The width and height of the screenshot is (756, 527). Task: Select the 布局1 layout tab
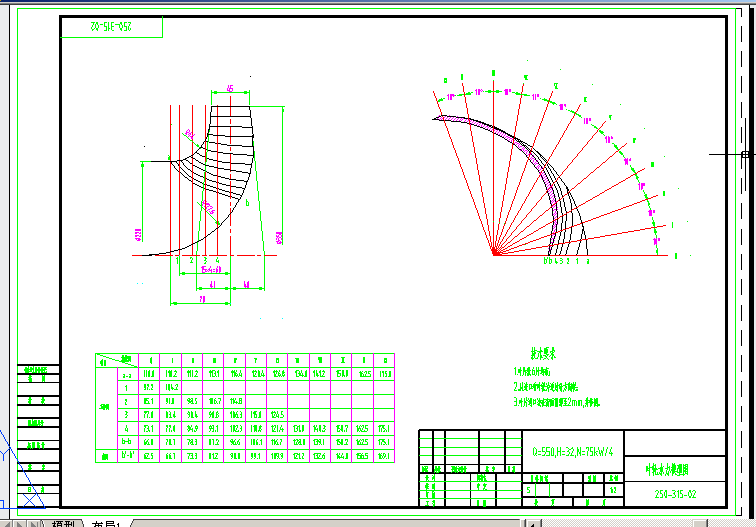click(106, 524)
